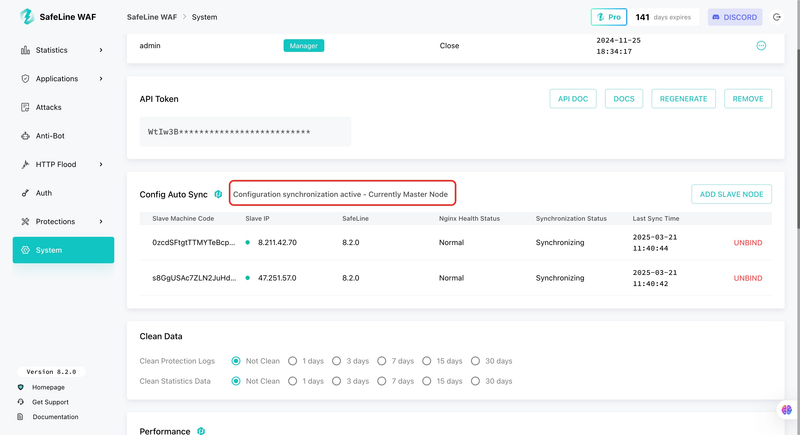Viewport: 800px width, 435px height.
Task: Unbind slave node 8.211.42.70
Action: (747, 243)
